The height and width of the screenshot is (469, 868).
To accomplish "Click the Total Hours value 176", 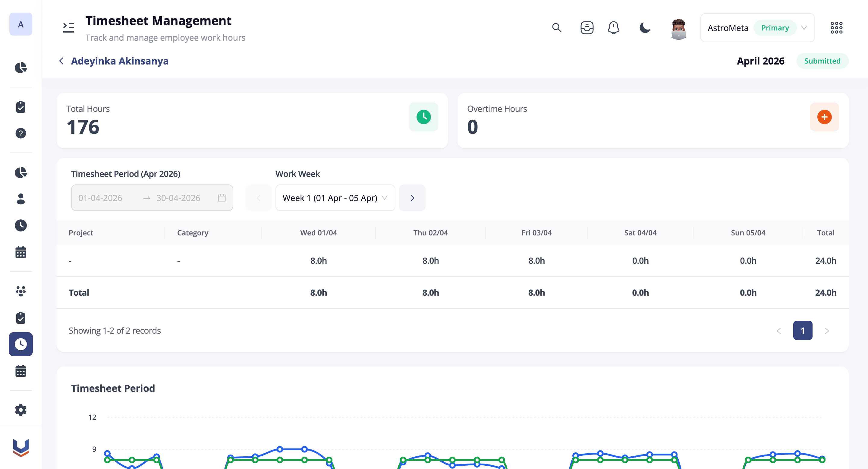I will coord(83,127).
